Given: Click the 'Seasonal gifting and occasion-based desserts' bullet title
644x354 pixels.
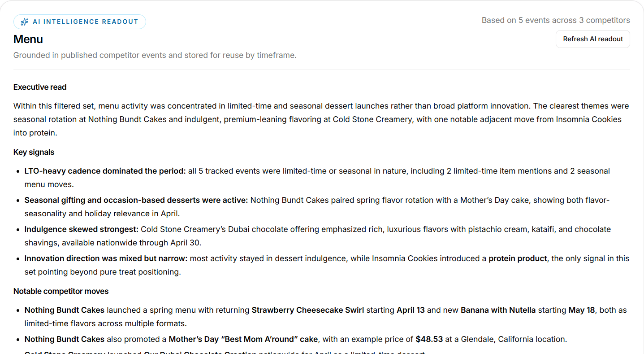Looking at the screenshot, I should coord(136,200).
